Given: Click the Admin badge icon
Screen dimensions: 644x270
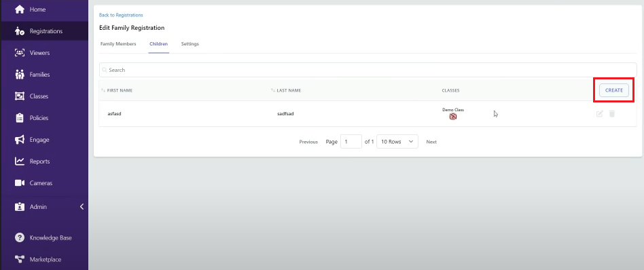Looking at the screenshot, I should click(x=20, y=207).
